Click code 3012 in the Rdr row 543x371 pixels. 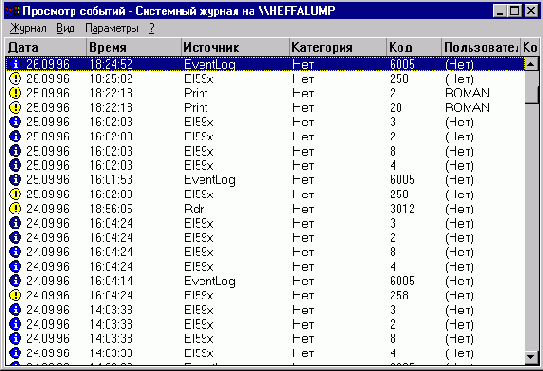402,209
